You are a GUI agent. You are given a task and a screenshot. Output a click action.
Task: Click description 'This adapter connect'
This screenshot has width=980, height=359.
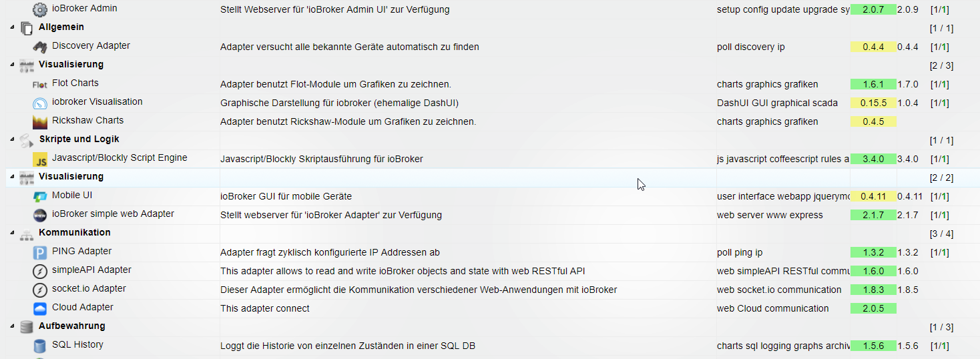point(265,308)
